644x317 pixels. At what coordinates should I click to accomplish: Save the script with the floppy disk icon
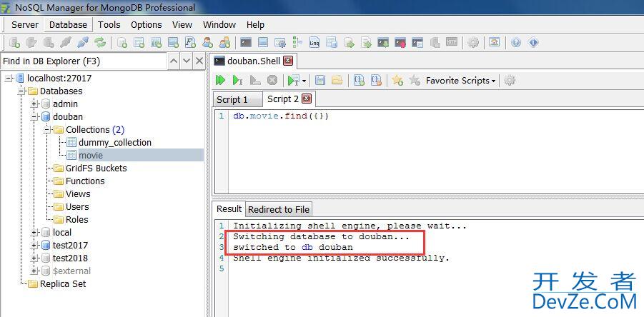[x=320, y=80]
